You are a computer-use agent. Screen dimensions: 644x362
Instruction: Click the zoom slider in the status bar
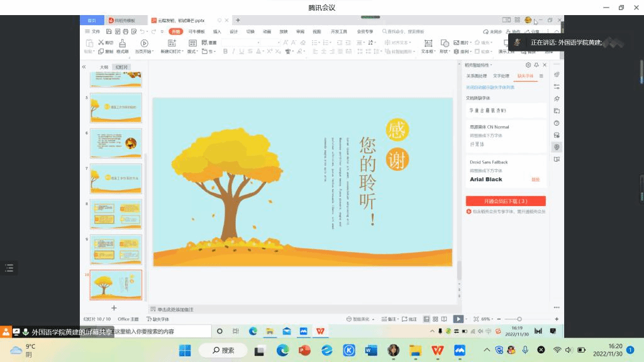tap(519, 319)
